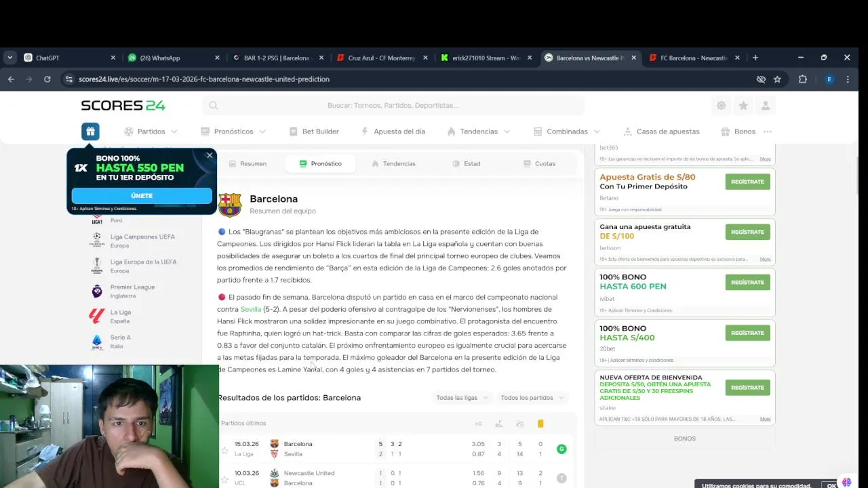Open favorites star icon in header
The height and width of the screenshot is (488, 868).
[743, 106]
